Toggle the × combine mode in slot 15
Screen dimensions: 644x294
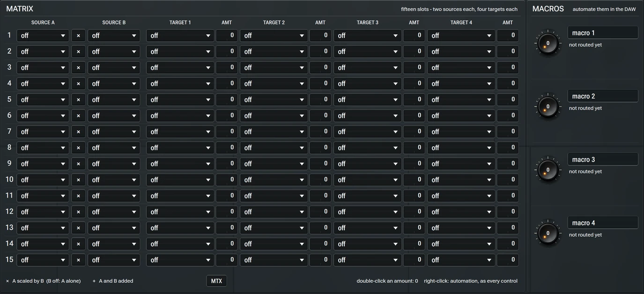78,260
